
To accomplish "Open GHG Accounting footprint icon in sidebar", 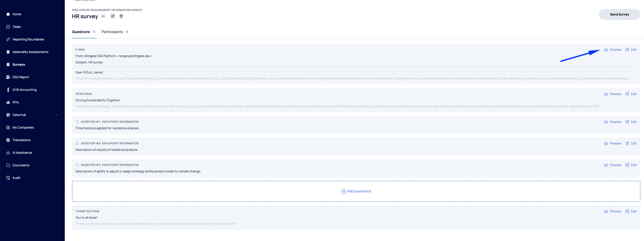I will [8, 90].
